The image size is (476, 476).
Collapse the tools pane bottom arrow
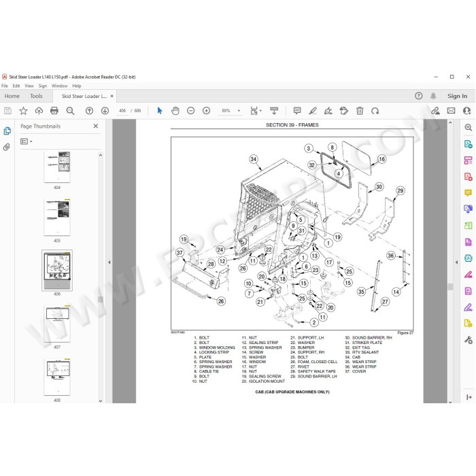pos(469,397)
